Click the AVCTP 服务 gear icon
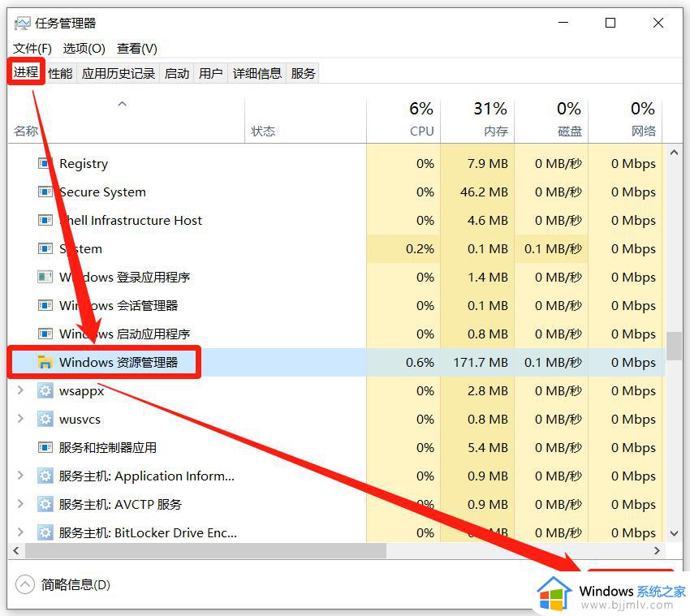690x616 pixels. tap(45, 504)
